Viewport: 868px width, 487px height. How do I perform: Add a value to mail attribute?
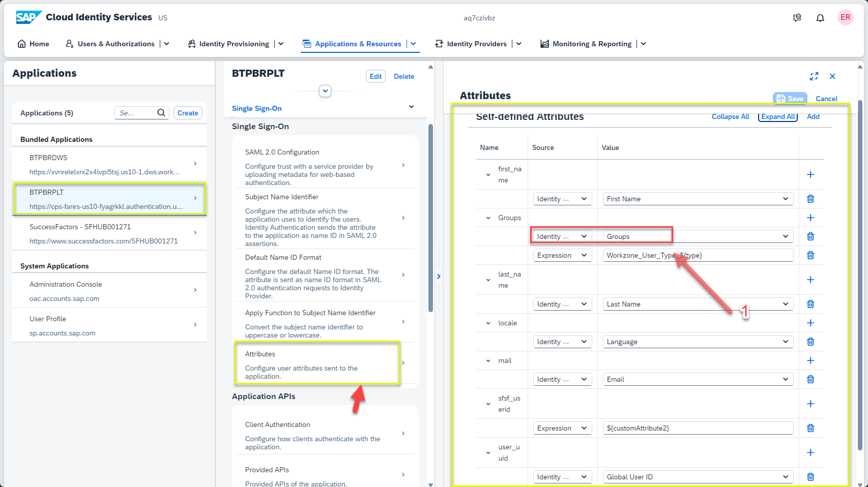811,360
